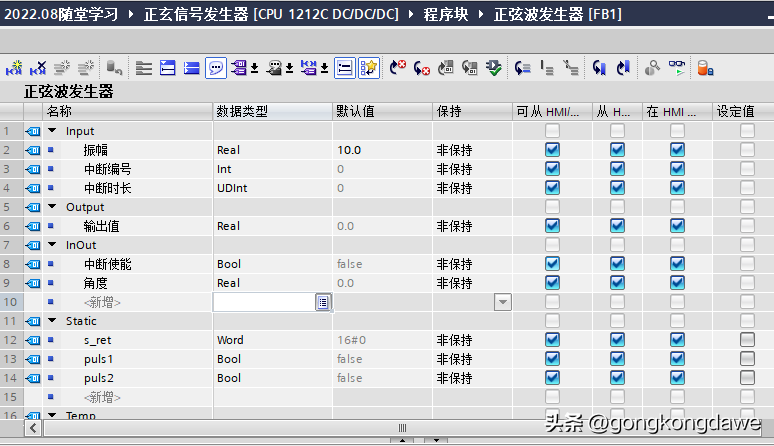Collapse the Input section
This screenshot has width=774, height=446.
pyautogui.click(x=52, y=131)
